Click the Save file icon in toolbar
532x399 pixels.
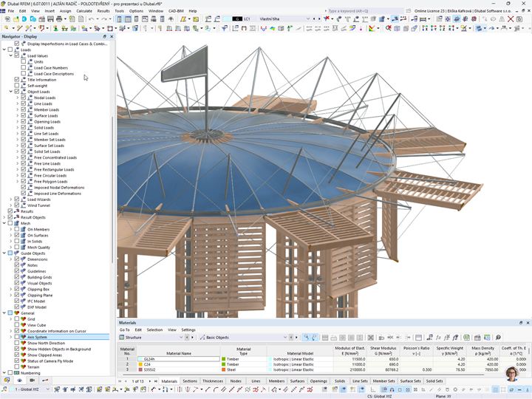(x=50, y=19)
